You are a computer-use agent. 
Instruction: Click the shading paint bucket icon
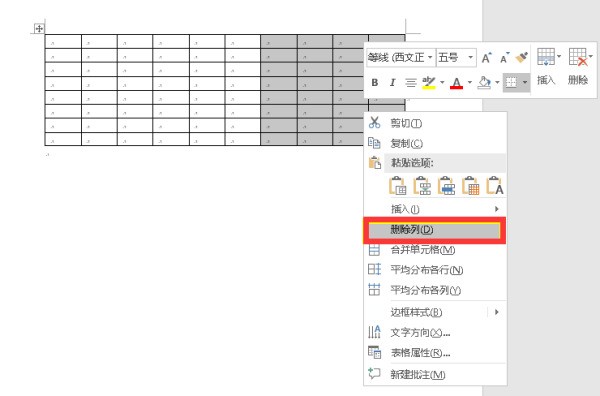coord(484,83)
